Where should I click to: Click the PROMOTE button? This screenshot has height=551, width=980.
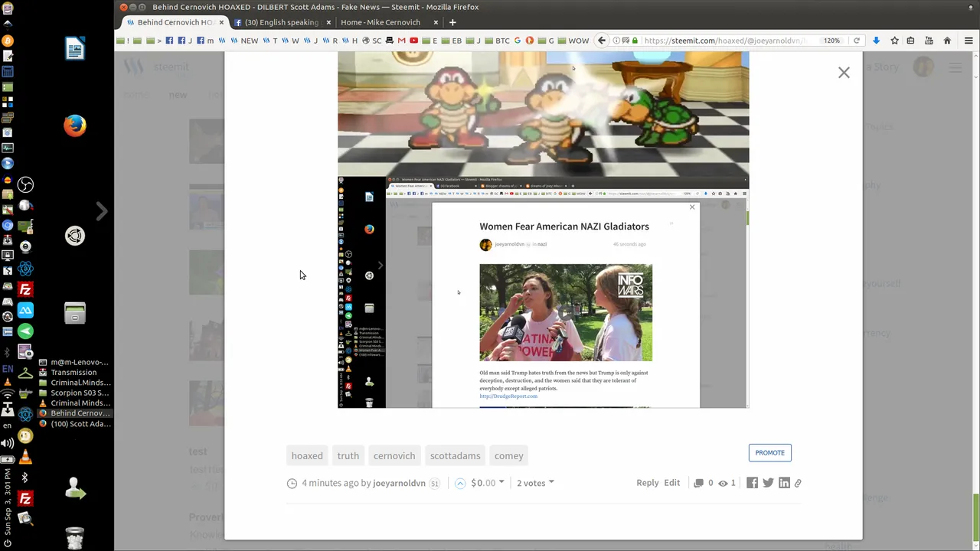(769, 452)
